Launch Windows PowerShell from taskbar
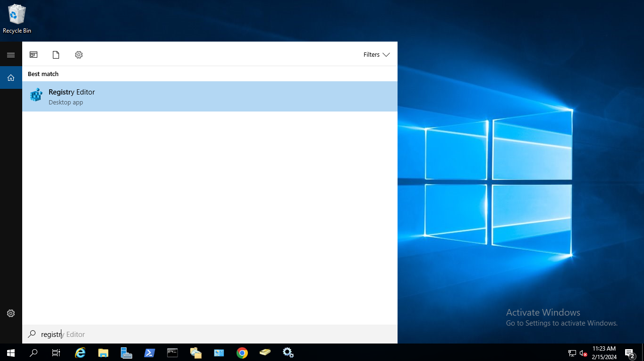This screenshot has height=361, width=644. coord(150,352)
